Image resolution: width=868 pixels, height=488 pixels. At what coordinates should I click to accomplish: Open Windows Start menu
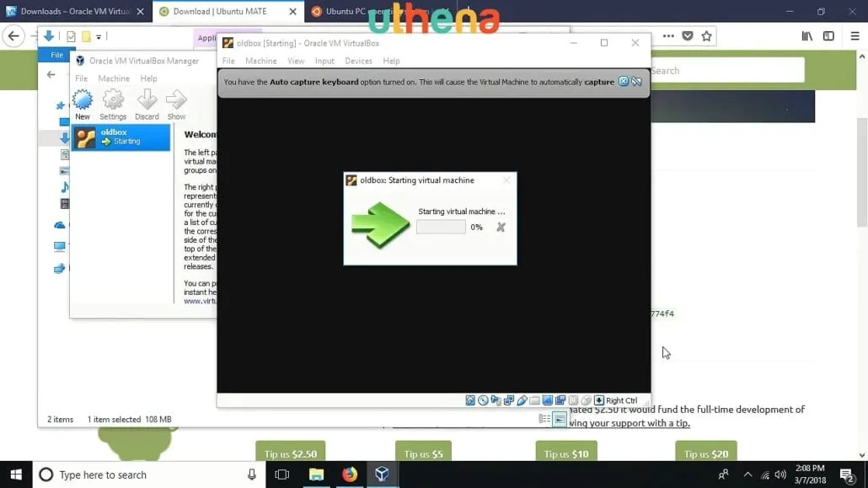coord(16,475)
